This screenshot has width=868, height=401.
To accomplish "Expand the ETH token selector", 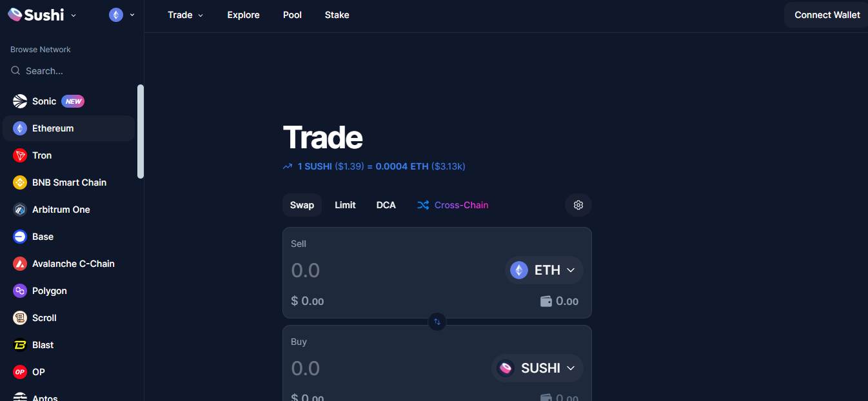I will coord(544,270).
